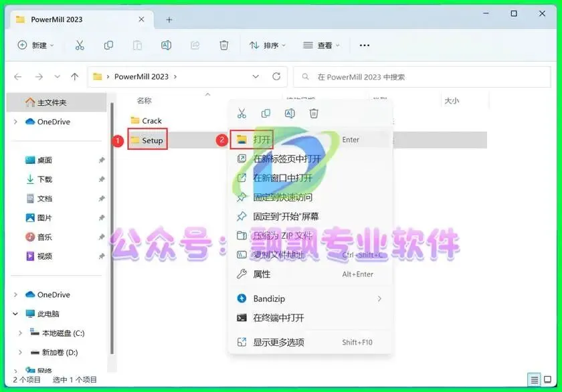Open recent locations dropdown chevron
The height and width of the screenshot is (392, 562).
(x=57, y=77)
